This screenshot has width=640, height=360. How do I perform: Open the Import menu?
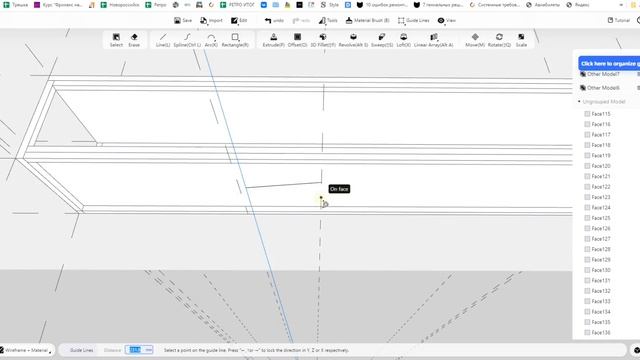211,20
